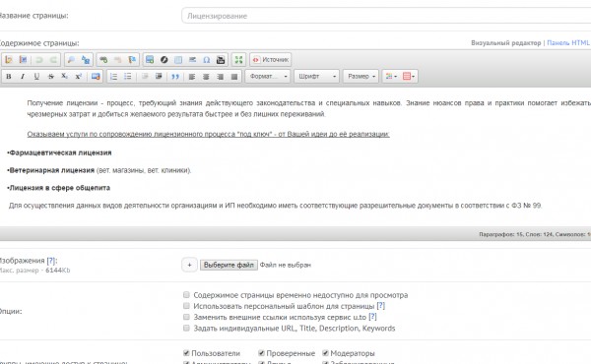Screen dimensions: 591x364
Task: Underline the selected text
Action: (36, 77)
